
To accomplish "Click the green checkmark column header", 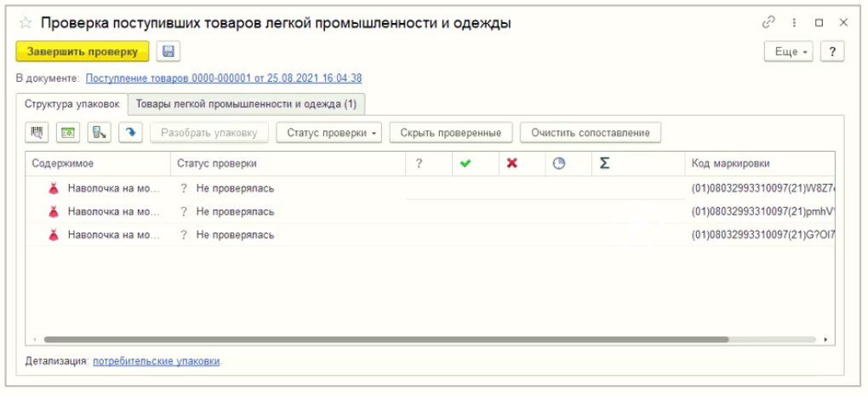I will click(x=465, y=164).
